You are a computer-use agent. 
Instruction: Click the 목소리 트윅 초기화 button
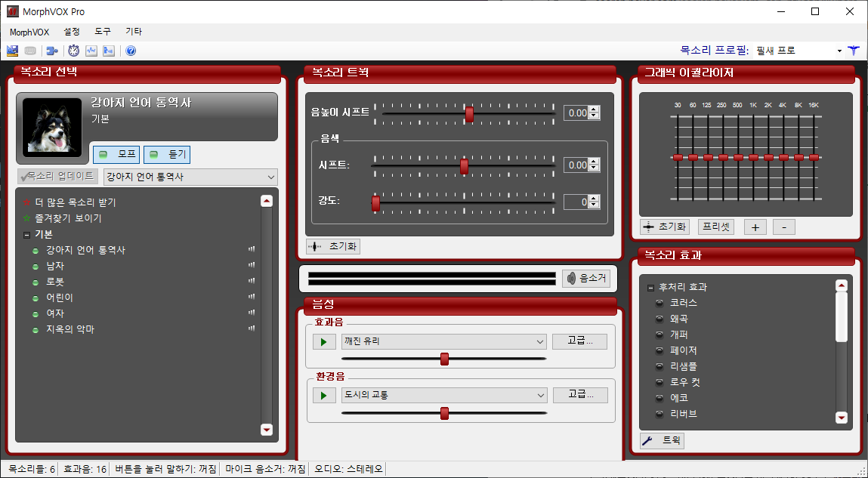coord(333,246)
